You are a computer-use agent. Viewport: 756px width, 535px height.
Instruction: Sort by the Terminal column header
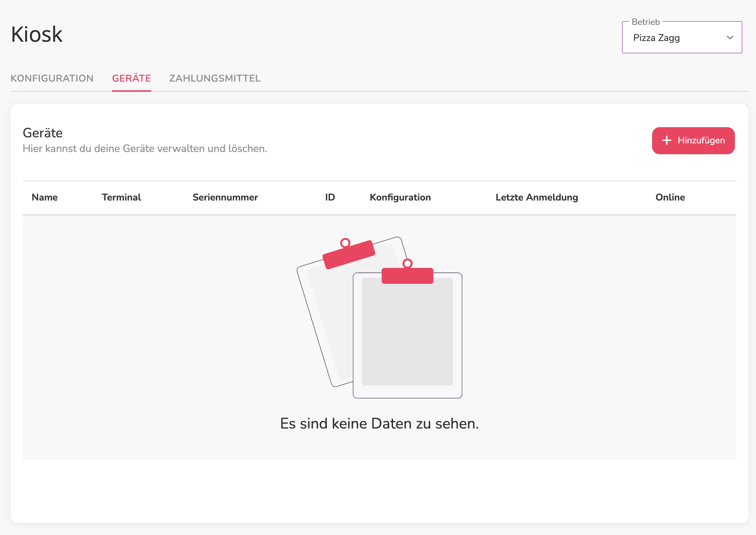(x=121, y=197)
